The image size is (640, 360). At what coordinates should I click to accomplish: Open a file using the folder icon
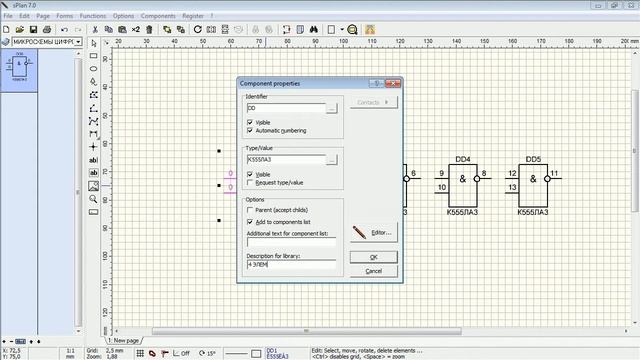click(x=20, y=29)
